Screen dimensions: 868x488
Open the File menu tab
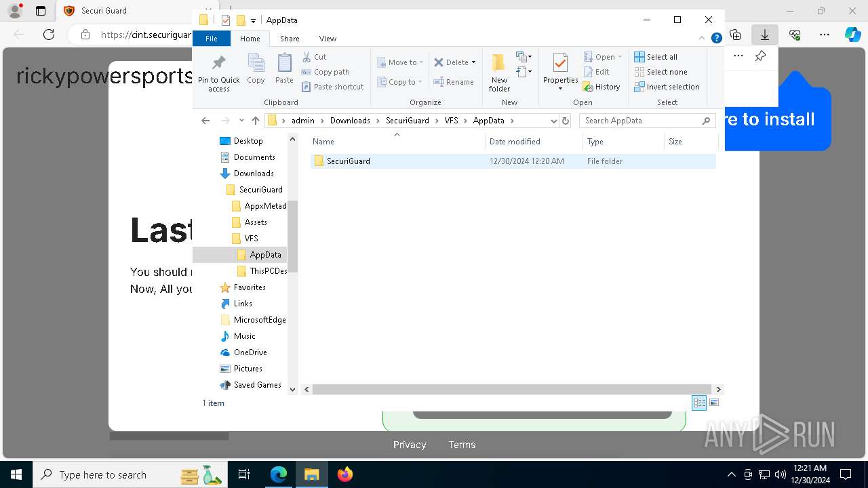212,39
